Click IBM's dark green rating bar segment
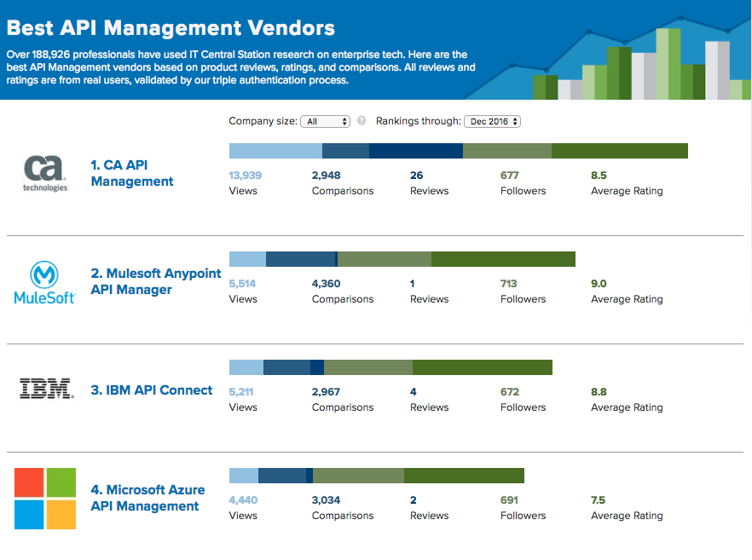This screenshot has height=560, width=752. [483, 367]
